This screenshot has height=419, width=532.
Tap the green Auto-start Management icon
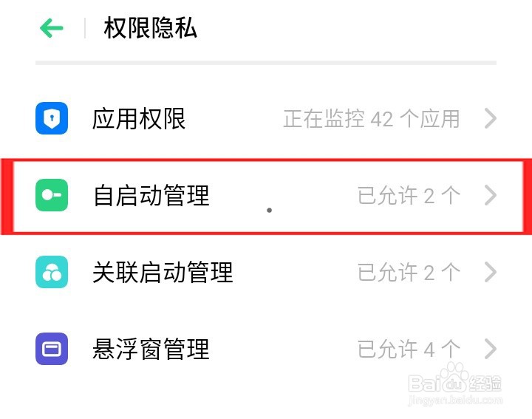click(x=52, y=195)
